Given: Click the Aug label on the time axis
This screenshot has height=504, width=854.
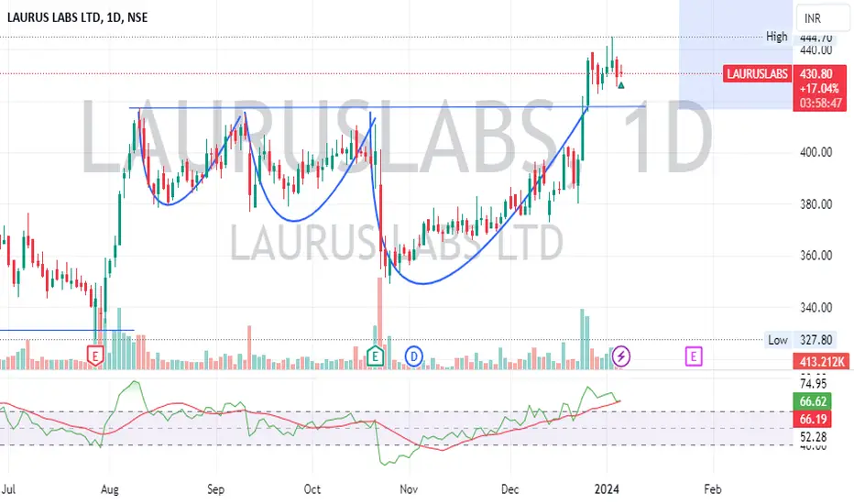Looking at the screenshot, I should (x=109, y=489).
